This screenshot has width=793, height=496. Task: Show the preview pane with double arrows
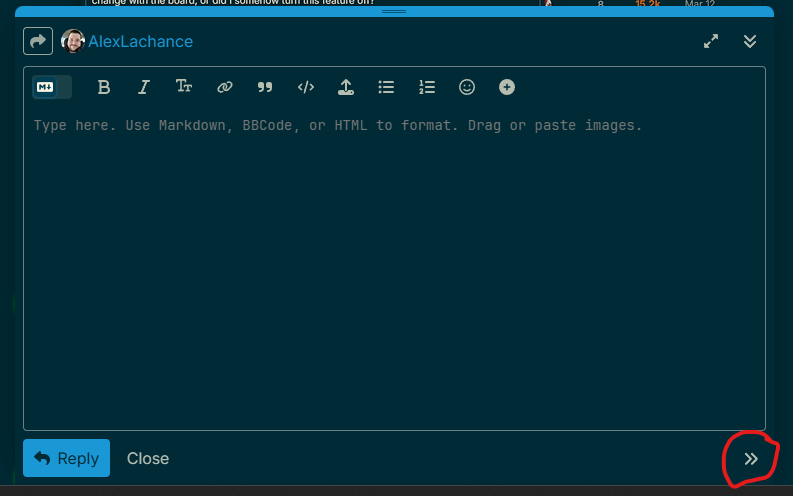pyautogui.click(x=751, y=459)
